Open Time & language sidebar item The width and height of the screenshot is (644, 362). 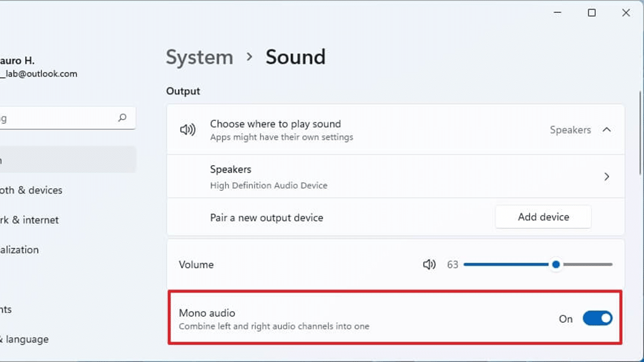tap(24, 339)
